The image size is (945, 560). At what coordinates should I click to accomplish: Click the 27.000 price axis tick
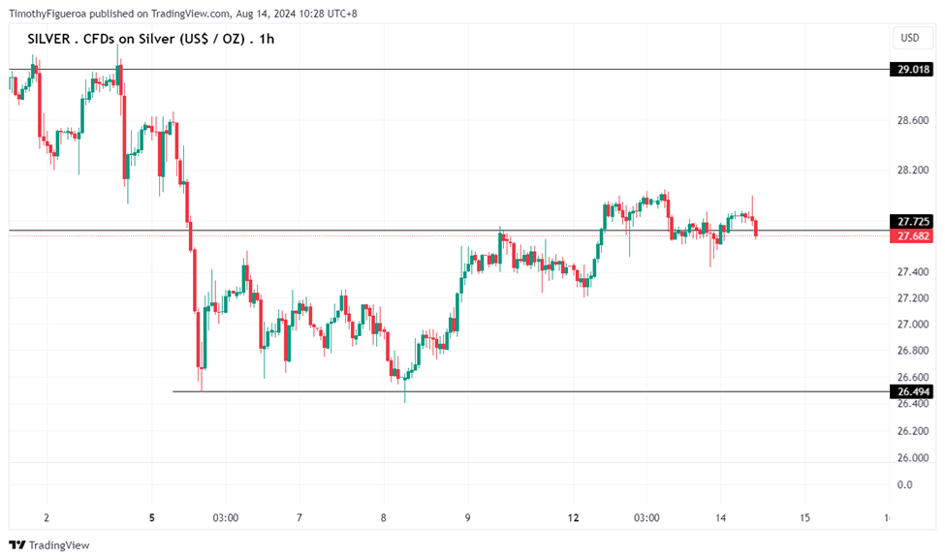(913, 324)
